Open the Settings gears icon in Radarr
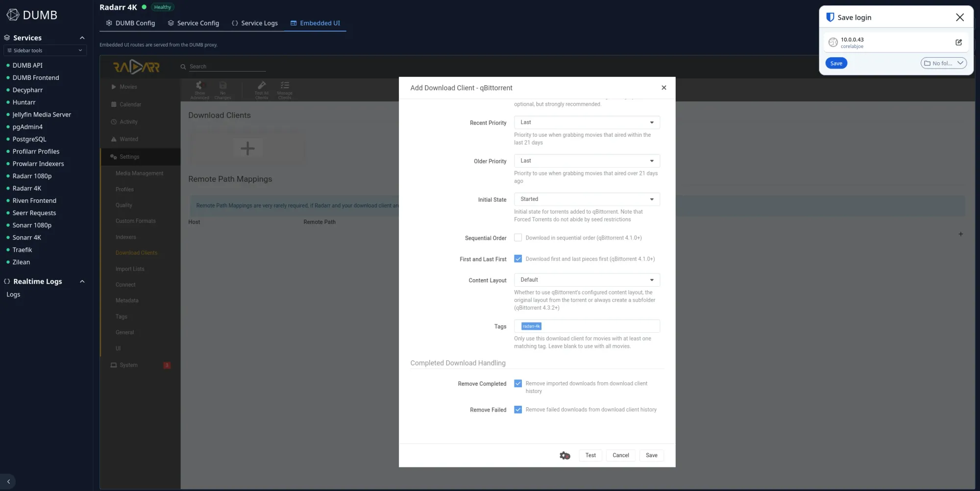 (x=114, y=157)
